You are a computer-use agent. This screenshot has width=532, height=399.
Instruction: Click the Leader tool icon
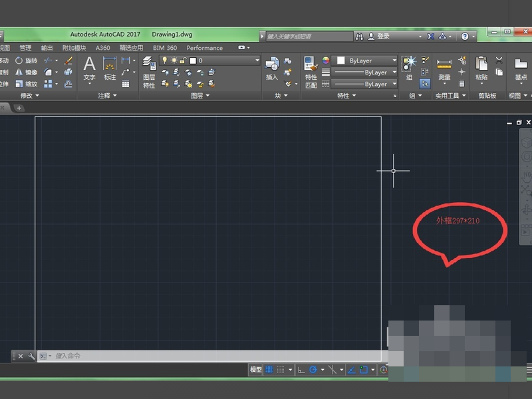pos(126,72)
